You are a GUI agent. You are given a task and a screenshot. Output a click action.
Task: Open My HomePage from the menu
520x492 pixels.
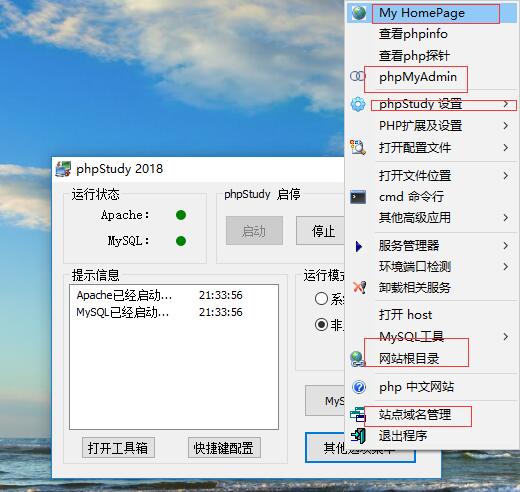[432, 13]
